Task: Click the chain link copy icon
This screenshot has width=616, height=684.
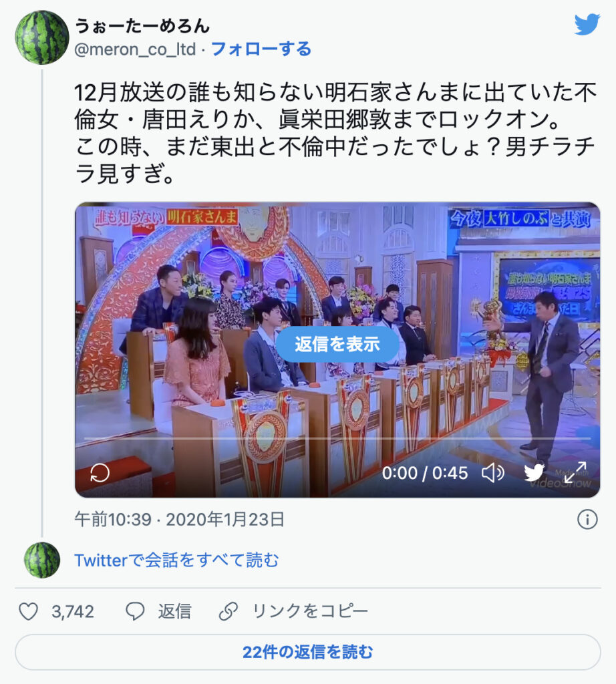Action: pyautogui.click(x=228, y=611)
